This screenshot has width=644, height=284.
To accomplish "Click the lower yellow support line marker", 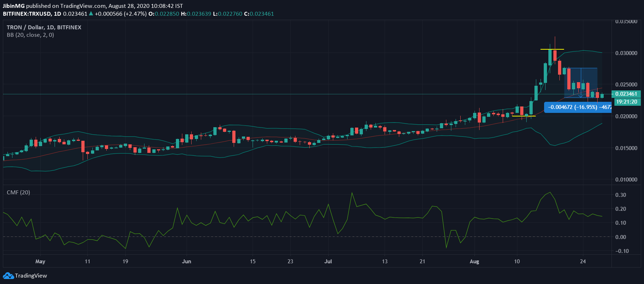I will pyautogui.click(x=523, y=116).
